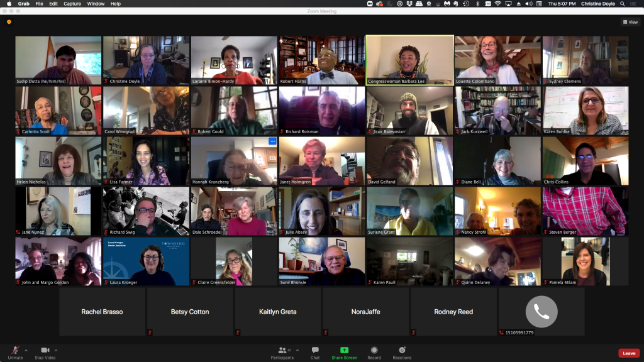
Task: Expand the arrow next to Participants
Action: (297, 350)
